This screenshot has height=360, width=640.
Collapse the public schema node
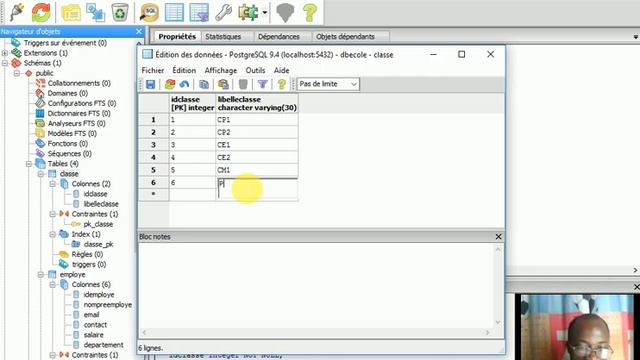17,73
